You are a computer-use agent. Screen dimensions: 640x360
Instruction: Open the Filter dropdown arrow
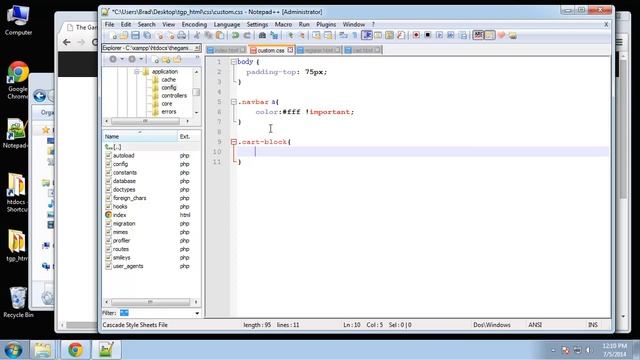197,313
